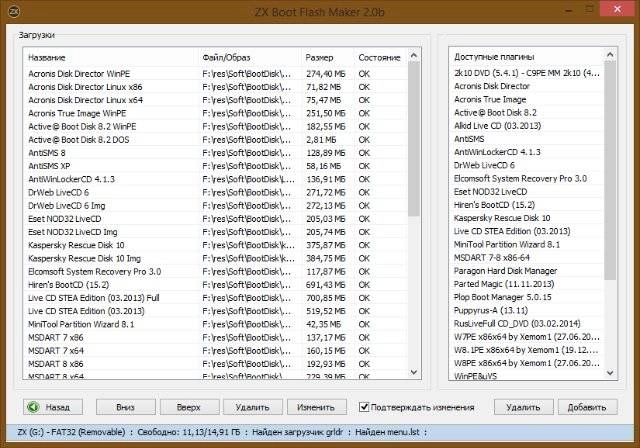The width and height of the screenshot is (640, 448).
Task: Select MSDART 7 x86 row
Action: click(x=216, y=337)
